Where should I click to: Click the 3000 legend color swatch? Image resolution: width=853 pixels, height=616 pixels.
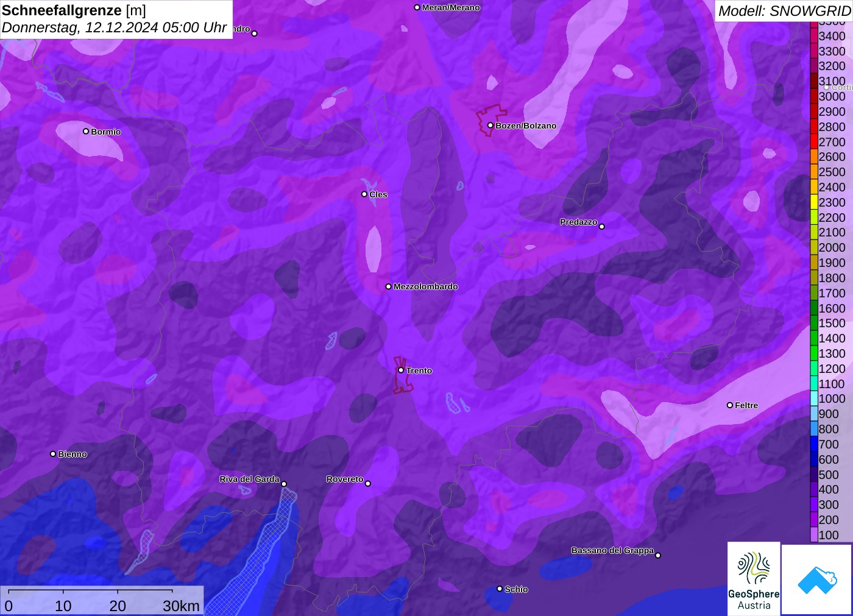click(x=814, y=96)
